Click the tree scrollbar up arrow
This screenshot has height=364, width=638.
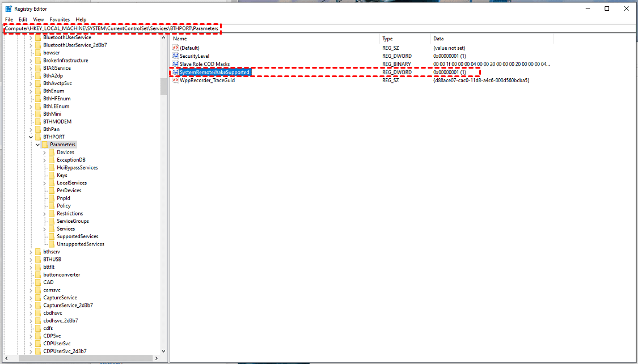(x=163, y=38)
